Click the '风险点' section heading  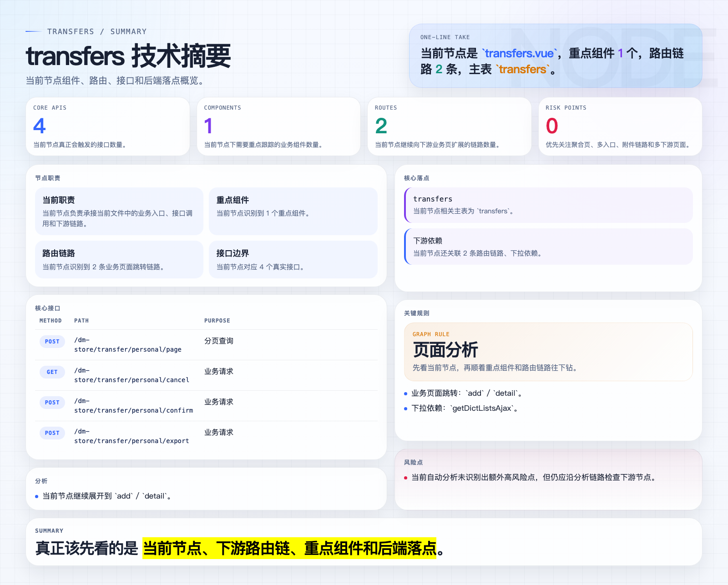pyautogui.click(x=414, y=462)
